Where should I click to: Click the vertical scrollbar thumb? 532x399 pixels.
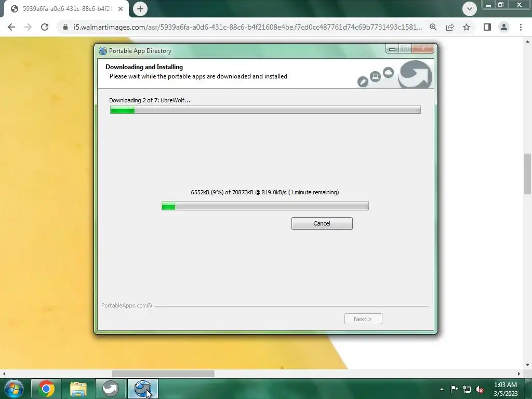pyautogui.click(x=528, y=174)
